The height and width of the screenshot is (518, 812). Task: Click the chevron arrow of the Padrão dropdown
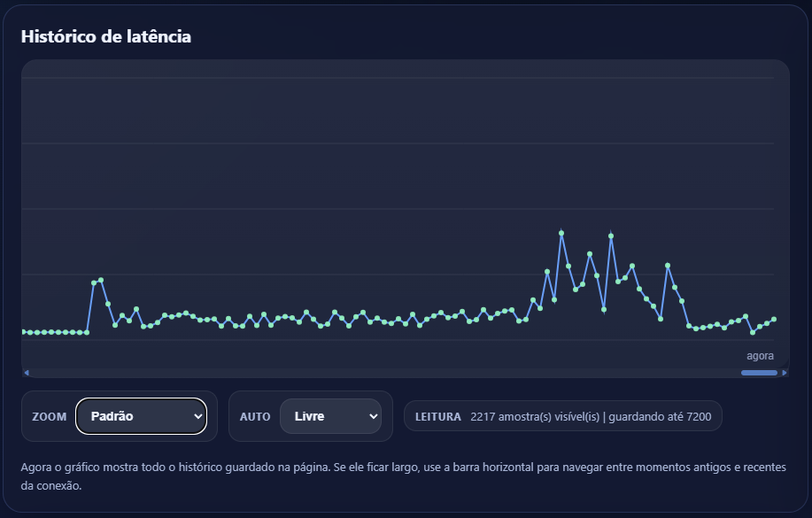click(197, 416)
